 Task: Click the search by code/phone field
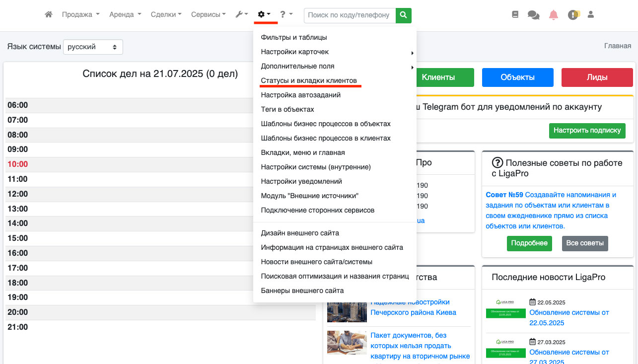[x=350, y=15]
